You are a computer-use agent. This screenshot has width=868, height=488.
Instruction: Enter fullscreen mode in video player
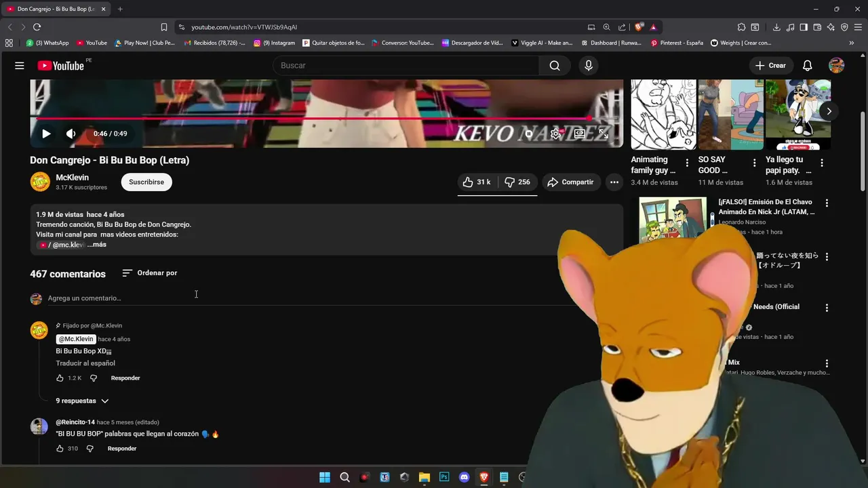[603, 134]
